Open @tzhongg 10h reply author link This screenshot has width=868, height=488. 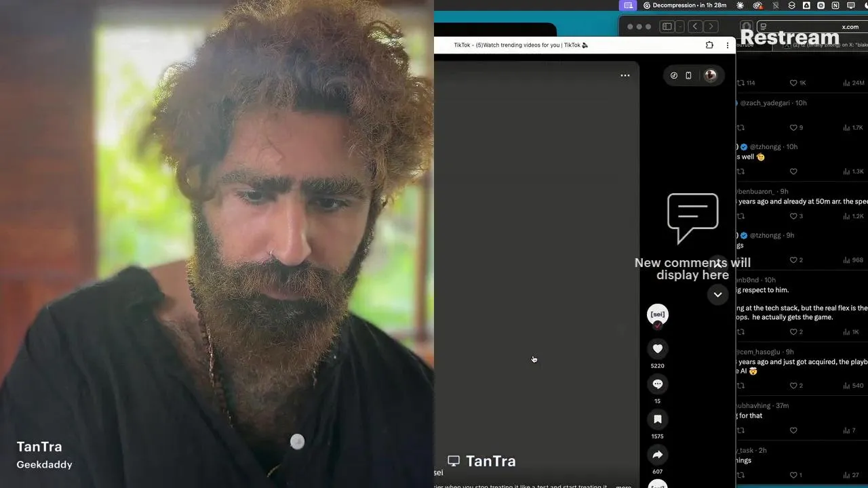[x=765, y=146]
